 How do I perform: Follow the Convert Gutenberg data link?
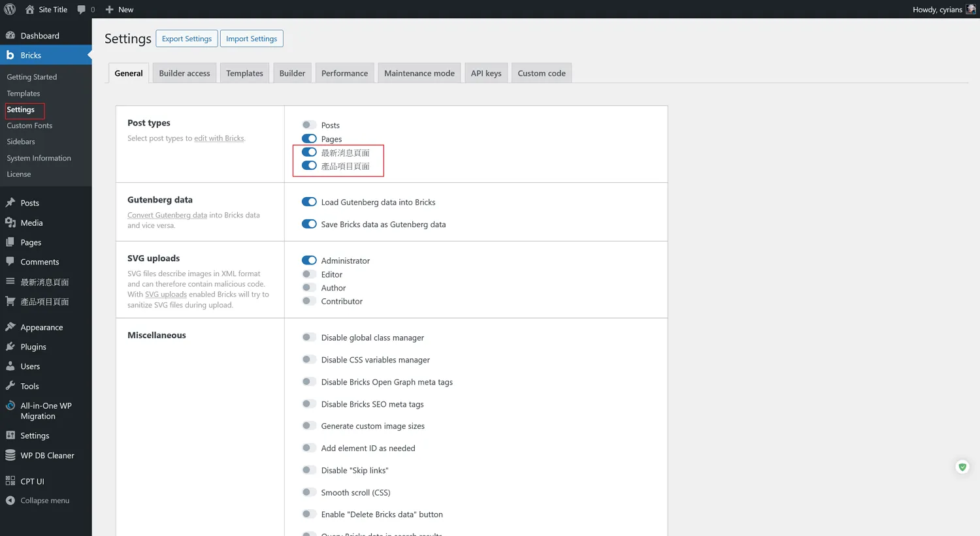tap(167, 215)
